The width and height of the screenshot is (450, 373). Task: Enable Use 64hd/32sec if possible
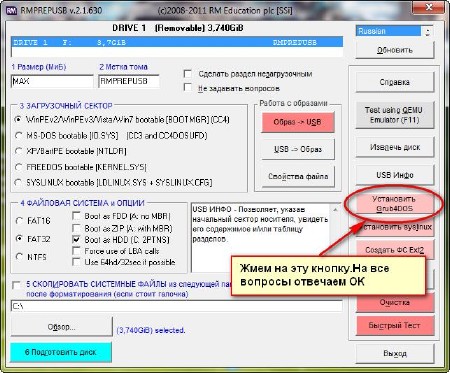pos(76,262)
